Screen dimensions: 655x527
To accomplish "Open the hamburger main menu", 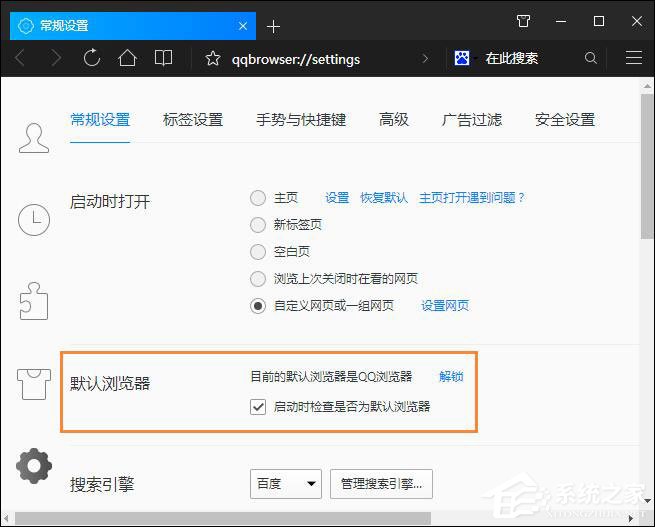I will coord(634,58).
